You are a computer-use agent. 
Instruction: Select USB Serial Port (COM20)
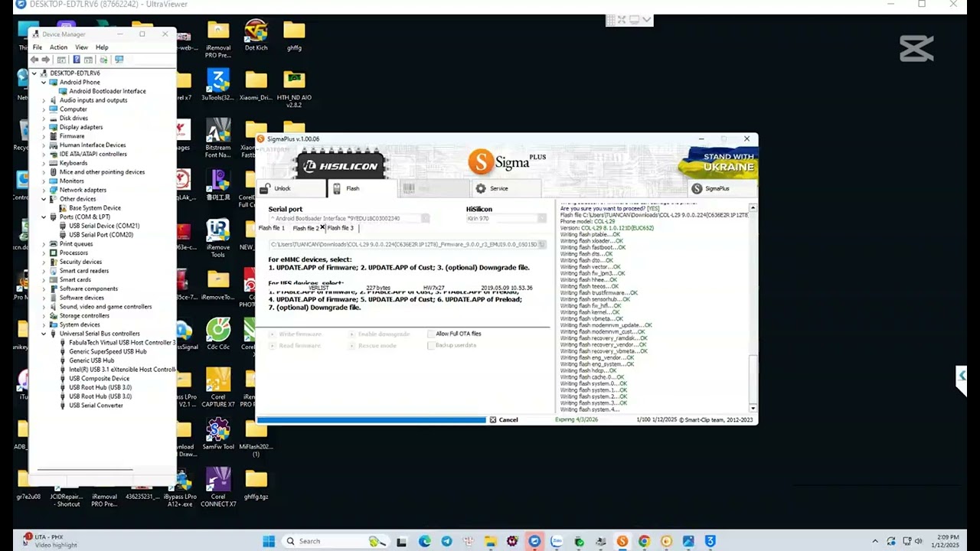point(101,235)
